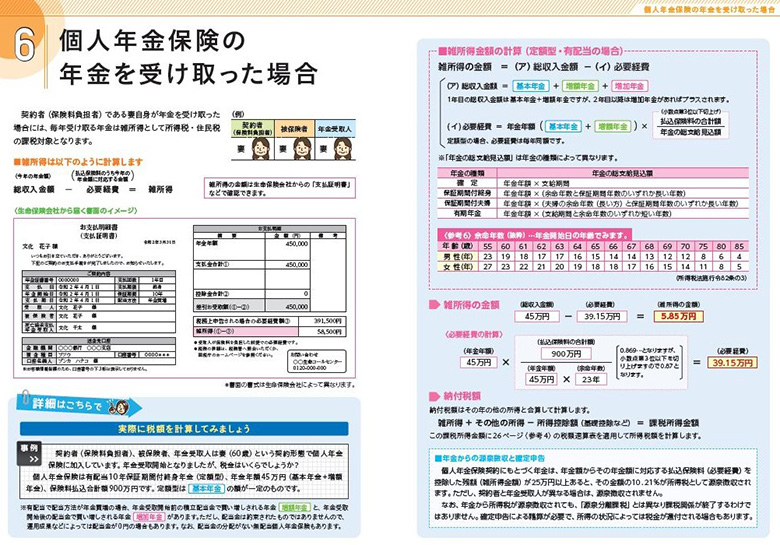Click the 送金先口座 table header

(x=98, y=341)
